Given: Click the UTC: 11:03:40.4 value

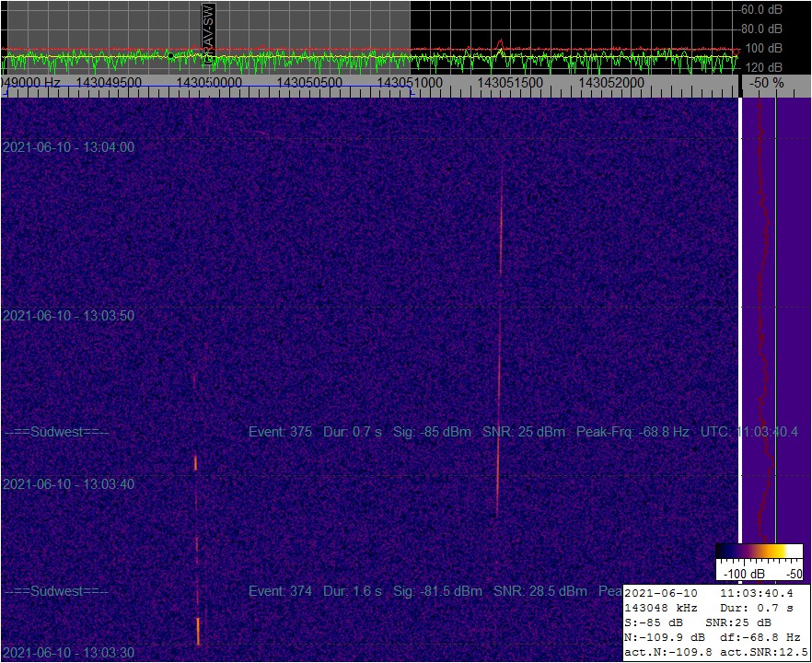Looking at the screenshot, I should tap(749, 432).
